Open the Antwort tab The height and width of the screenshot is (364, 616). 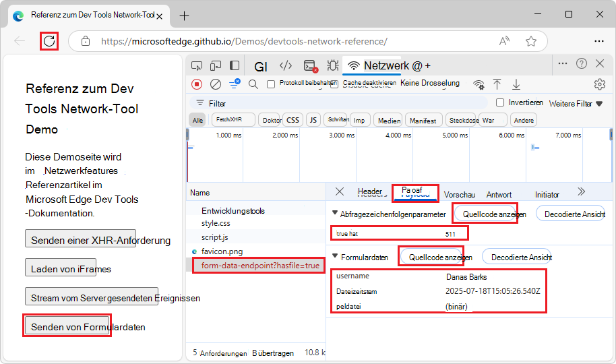(499, 194)
